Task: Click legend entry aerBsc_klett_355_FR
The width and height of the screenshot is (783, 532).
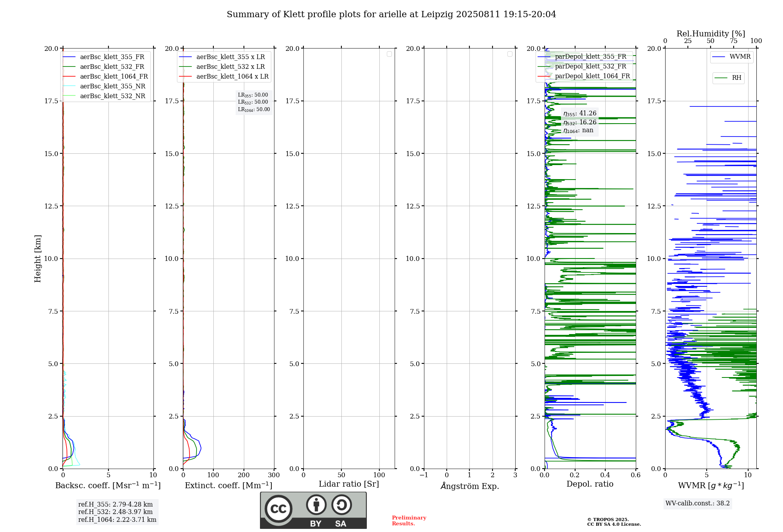Action: (112, 57)
